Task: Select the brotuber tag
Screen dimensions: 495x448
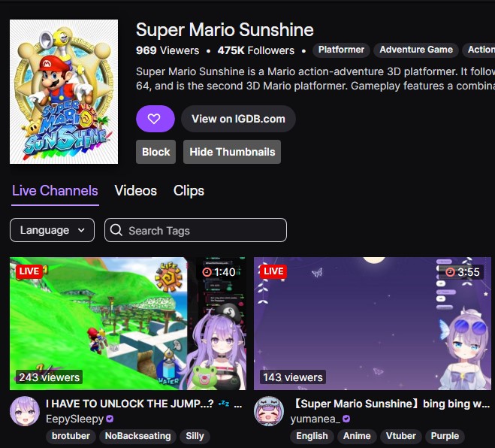Action: pyautogui.click(x=71, y=436)
